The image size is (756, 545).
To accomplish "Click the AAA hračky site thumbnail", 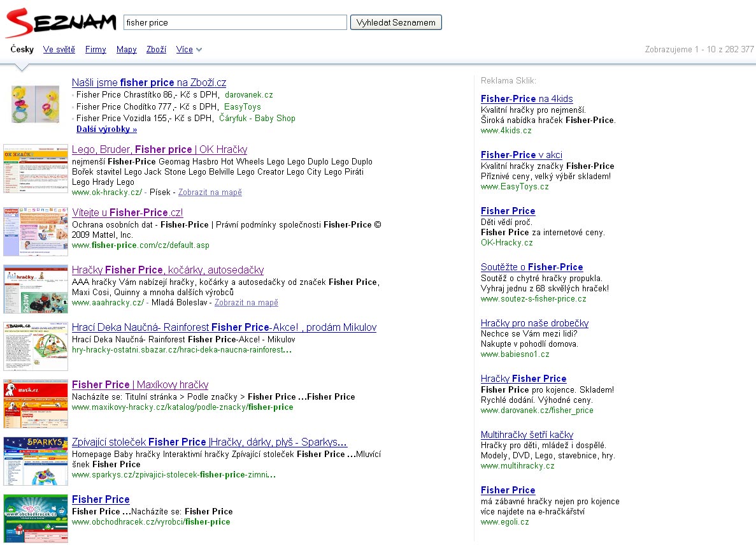I will (x=36, y=289).
